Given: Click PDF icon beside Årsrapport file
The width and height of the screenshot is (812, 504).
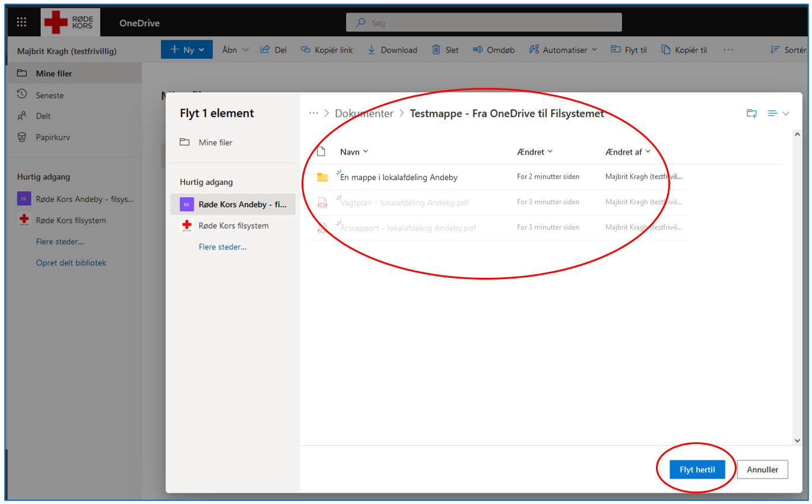Looking at the screenshot, I should pyautogui.click(x=322, y=228).
